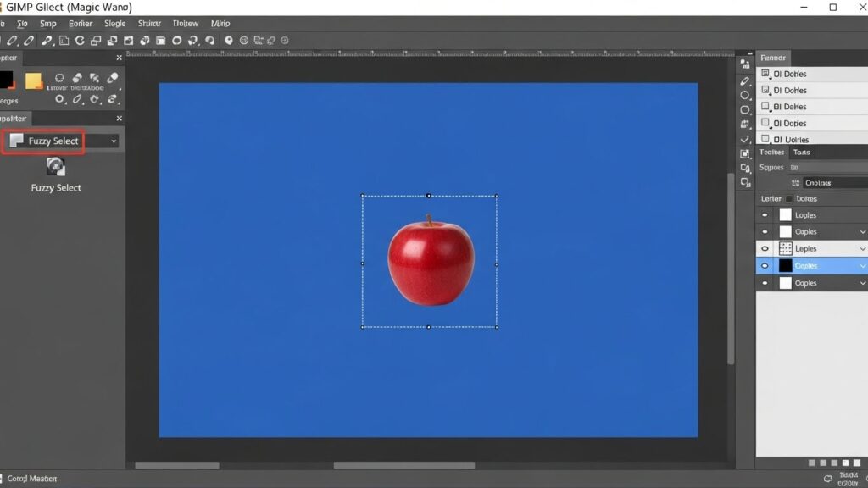Click the rotate icon in the toolbar
Viewport: 868px width, 488px height.
pos(80,40)
